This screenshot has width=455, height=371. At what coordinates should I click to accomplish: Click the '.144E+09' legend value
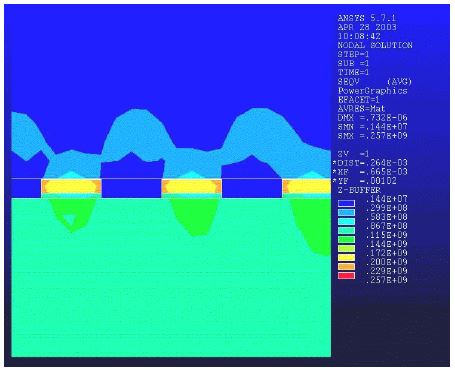(386, 244)
